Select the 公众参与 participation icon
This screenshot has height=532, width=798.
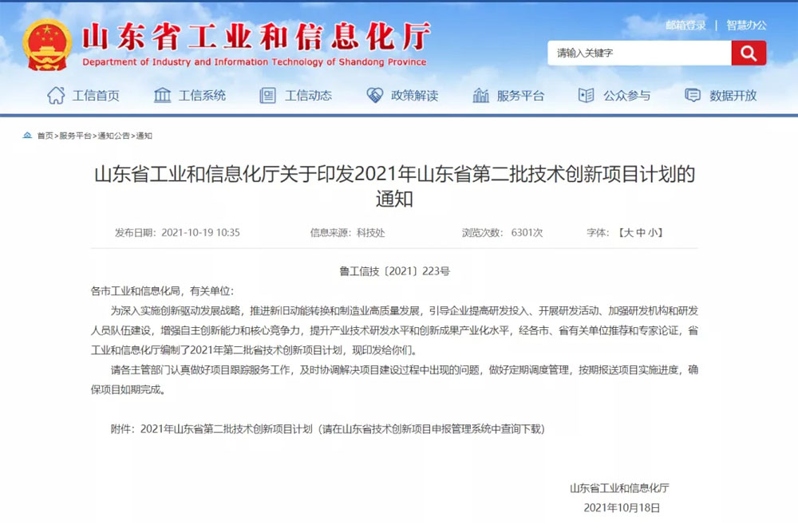(587, 95)
